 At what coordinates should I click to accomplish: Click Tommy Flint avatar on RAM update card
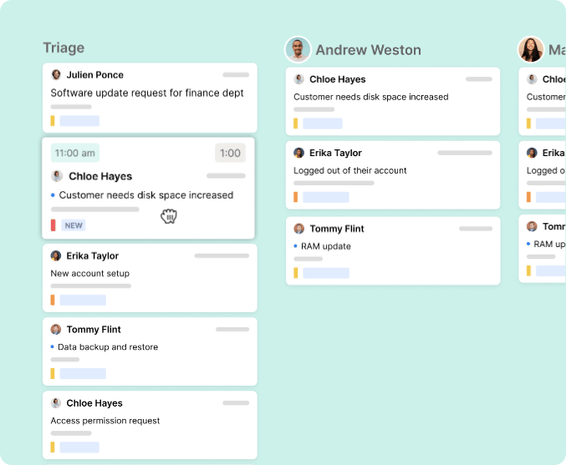click(299, 229)
